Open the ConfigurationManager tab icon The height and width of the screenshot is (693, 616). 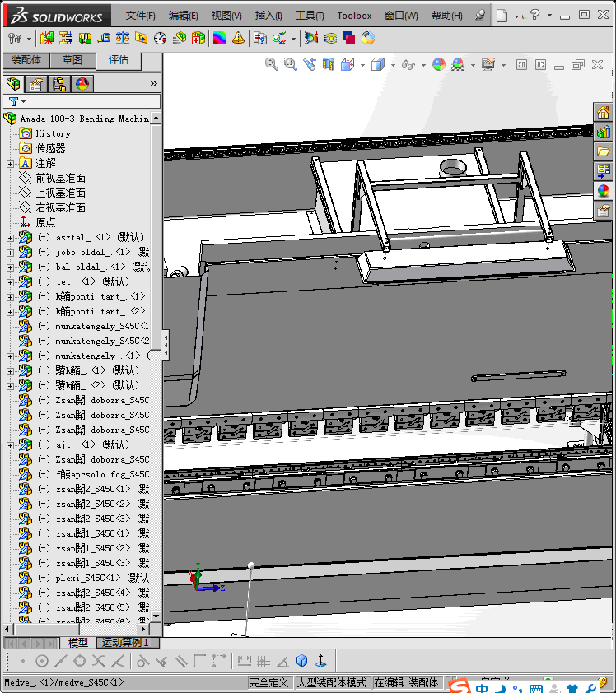tap(59, 83)
